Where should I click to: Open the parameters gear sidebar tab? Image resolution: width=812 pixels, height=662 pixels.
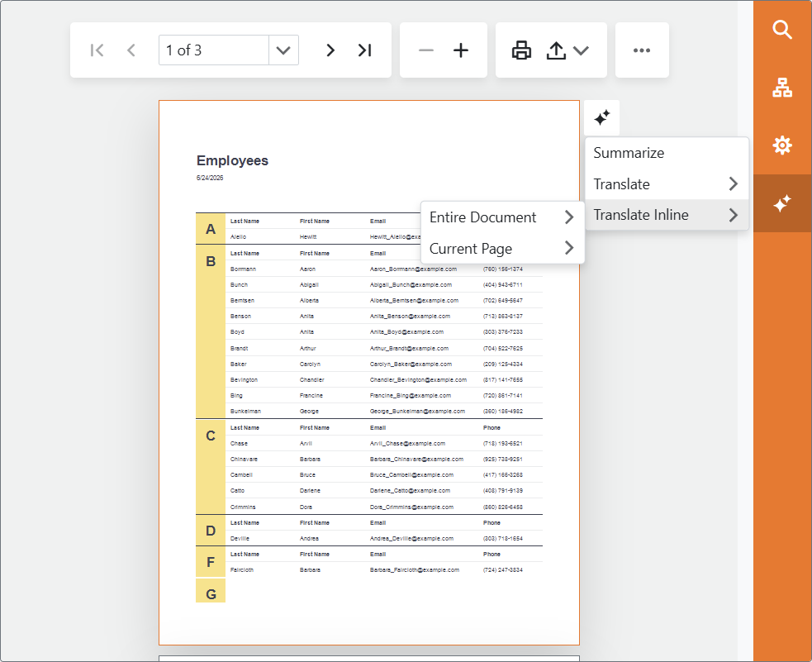pos(782,145)
